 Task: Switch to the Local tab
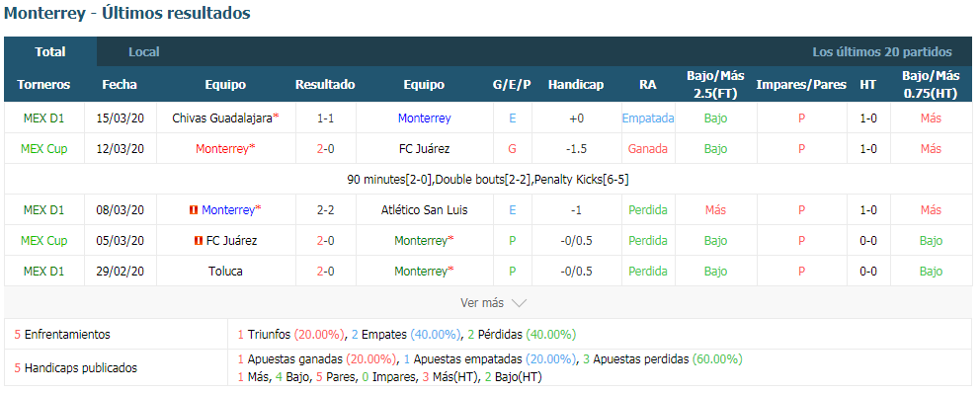coord(144,52)
